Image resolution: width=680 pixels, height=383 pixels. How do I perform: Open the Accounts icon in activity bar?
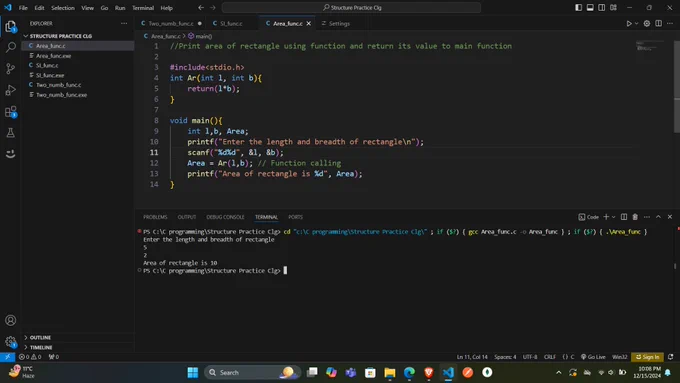tap(10, 320)
